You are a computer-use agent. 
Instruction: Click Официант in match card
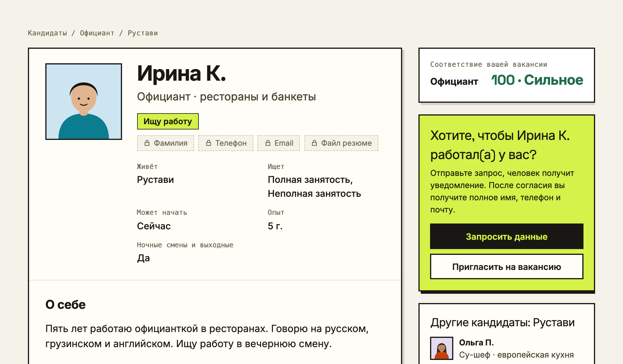pos(454,82)
